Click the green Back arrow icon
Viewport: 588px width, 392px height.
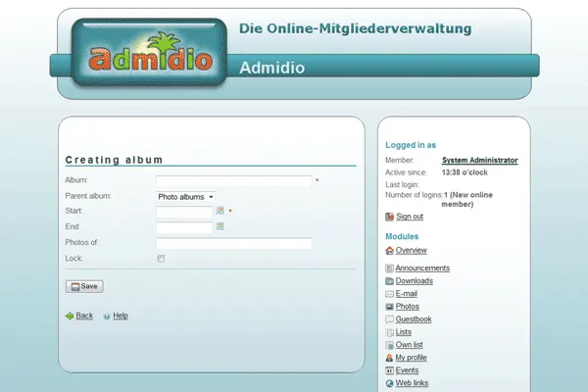tap(70, 317)
